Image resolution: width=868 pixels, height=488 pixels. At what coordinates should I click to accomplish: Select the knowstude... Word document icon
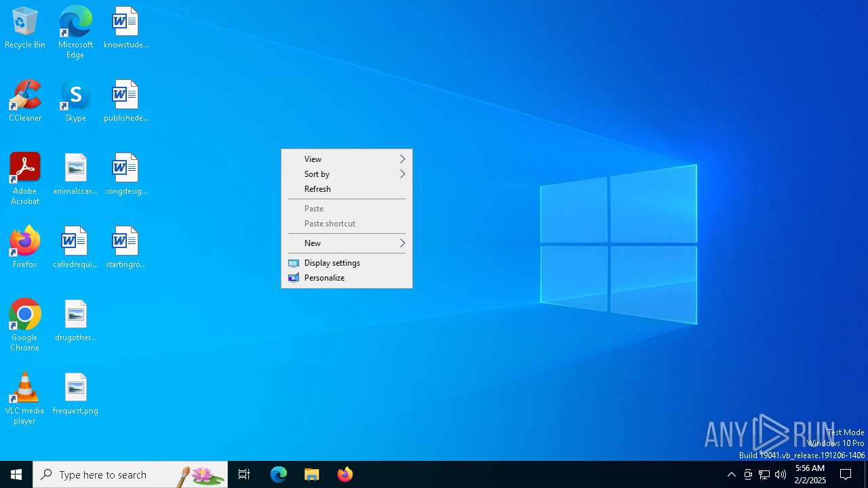click(x=126, y=28)
